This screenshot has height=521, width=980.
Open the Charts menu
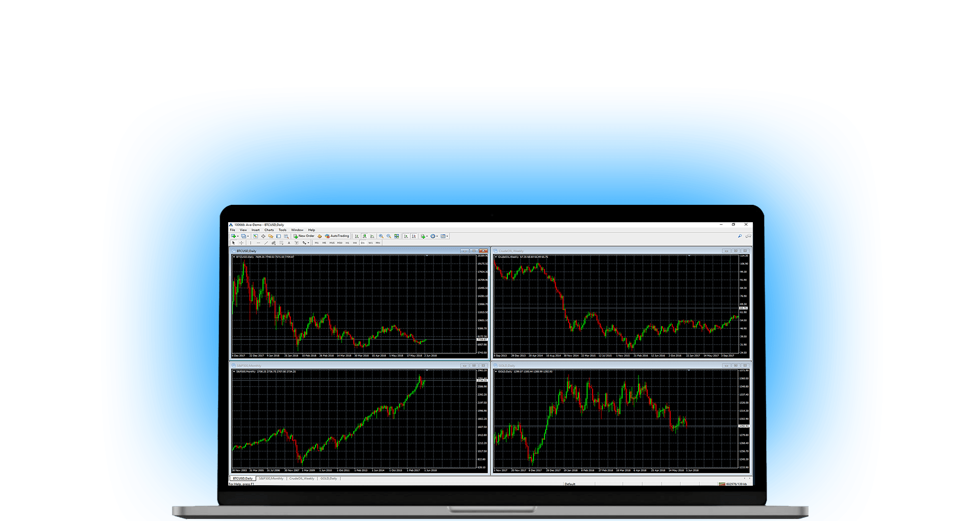[269, 230]
